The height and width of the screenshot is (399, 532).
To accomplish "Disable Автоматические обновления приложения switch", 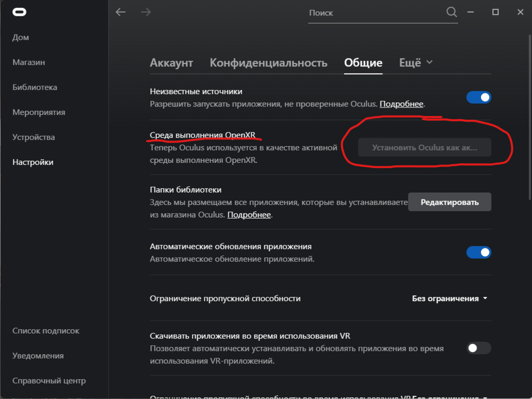I will click(x=479, y=252).
